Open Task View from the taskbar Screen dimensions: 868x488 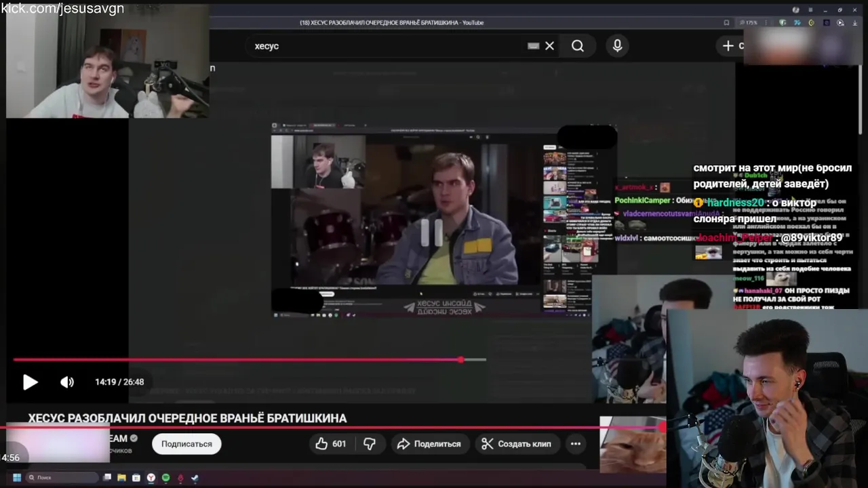tap(107, 477)
